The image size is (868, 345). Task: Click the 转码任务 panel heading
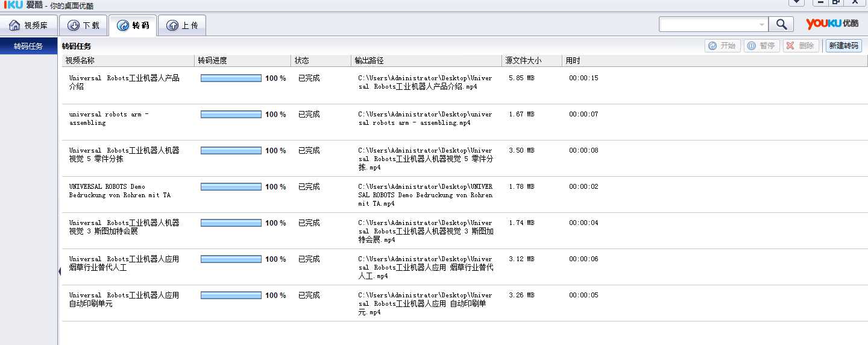[x=77, y=46]
